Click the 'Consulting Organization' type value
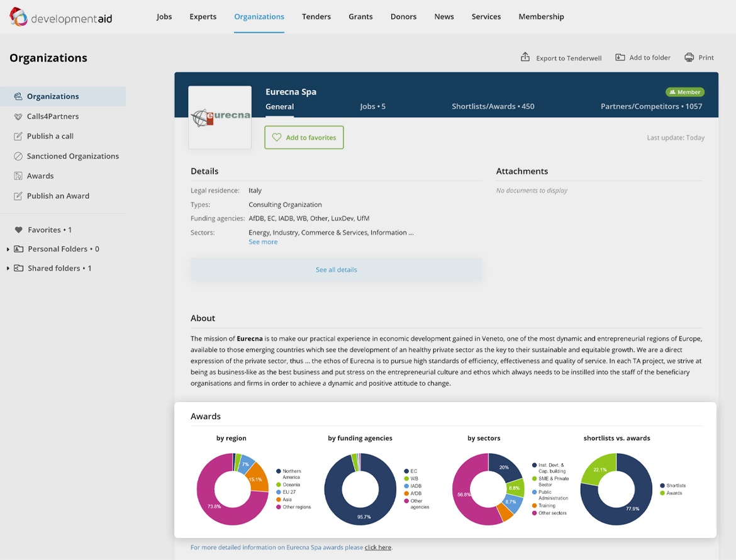Viewport: 736px width, 560px height. [x=285, y=204]
